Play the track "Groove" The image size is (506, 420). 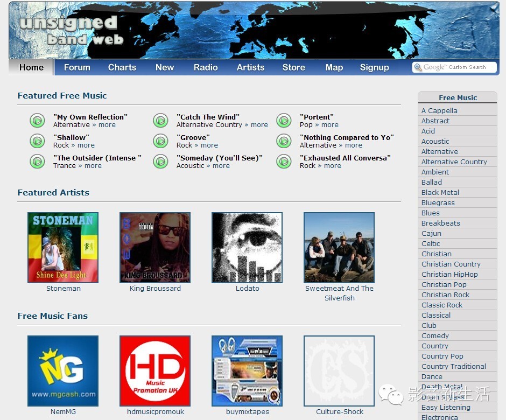point(160,141)
